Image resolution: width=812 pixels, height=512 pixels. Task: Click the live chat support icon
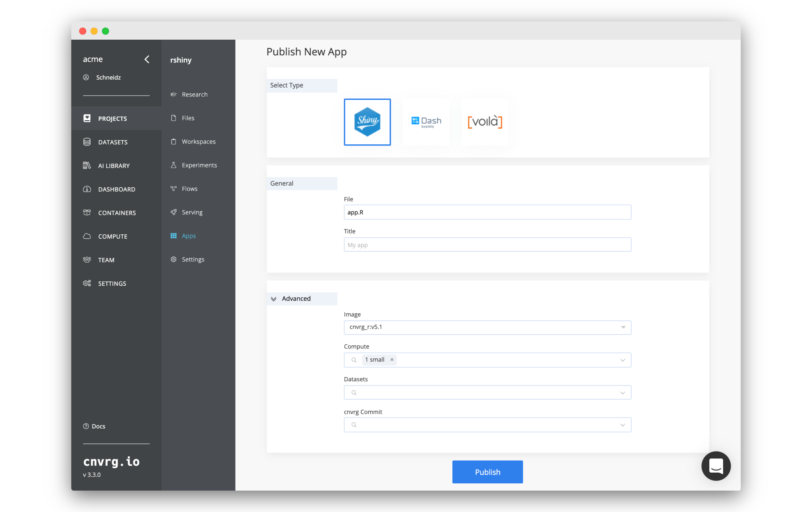(x=716, y=467)
